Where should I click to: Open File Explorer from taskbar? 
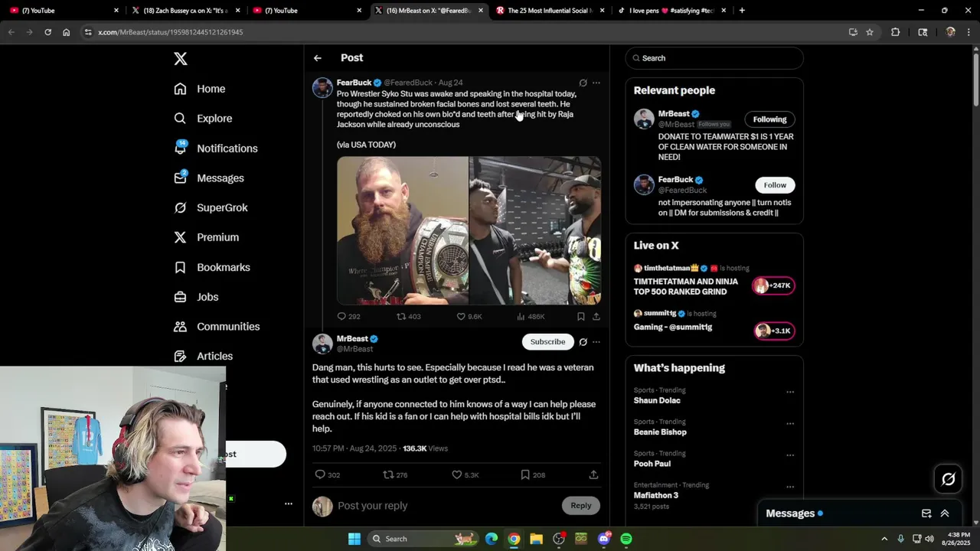point(536,539)
